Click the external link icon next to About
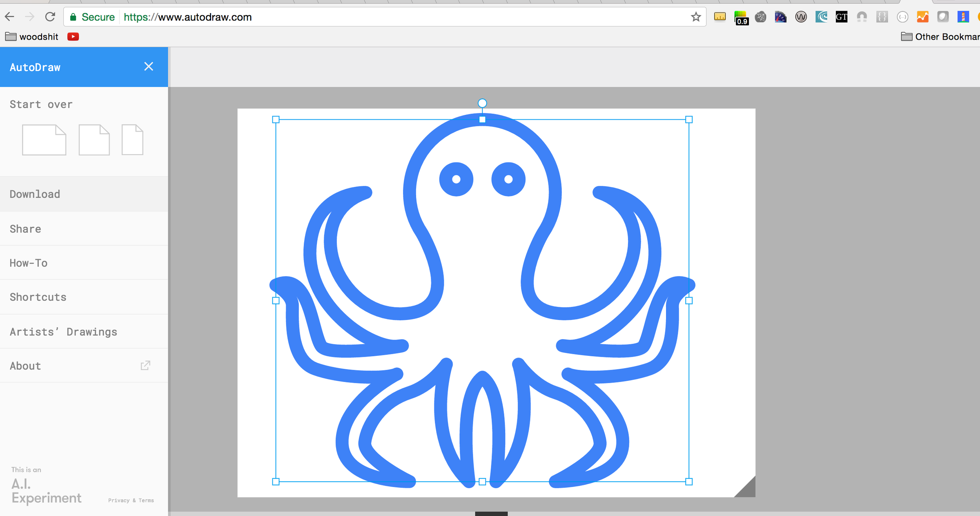 [x=146, y=365]
